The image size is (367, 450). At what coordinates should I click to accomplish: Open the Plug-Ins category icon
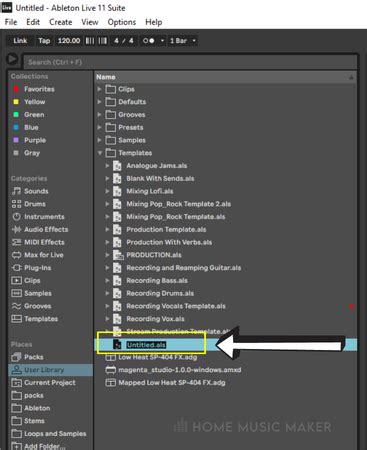pos(16,268)
